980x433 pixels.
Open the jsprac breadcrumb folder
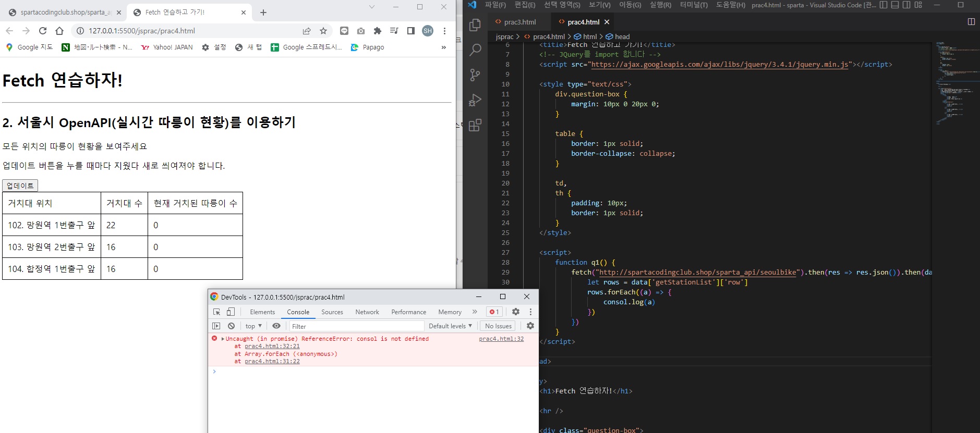pyautogui.click(x=504, y=36)
